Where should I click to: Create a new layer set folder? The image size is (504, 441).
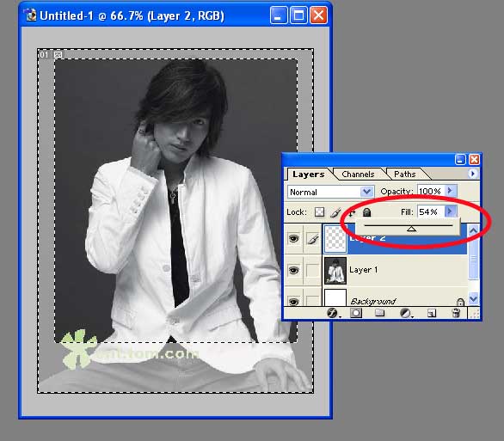click(379, 313)
